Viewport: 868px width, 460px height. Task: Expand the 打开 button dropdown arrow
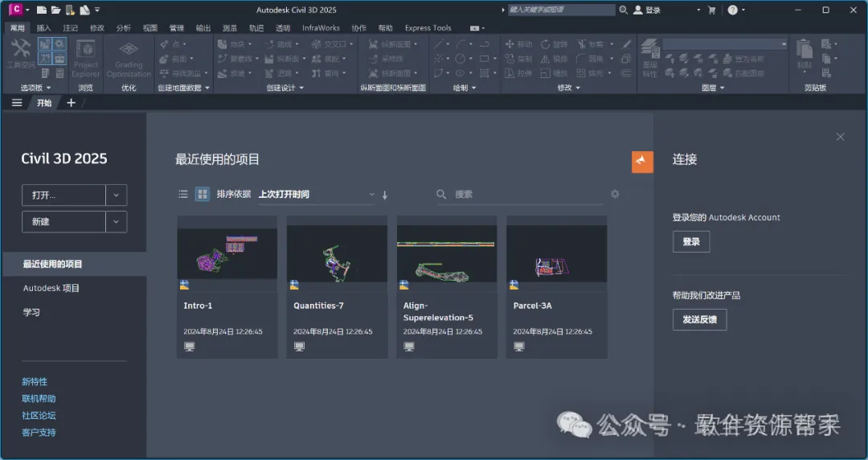point(117,195)
